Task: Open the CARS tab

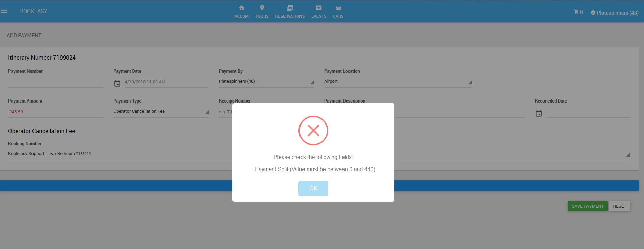Action: pyautogui.click(x=338, y=12)
